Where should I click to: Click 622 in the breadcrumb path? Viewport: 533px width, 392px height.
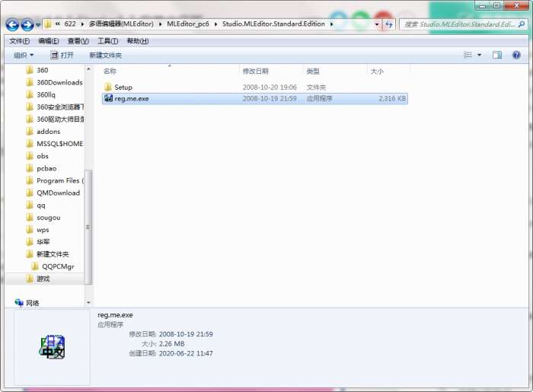click(x=70, y=24)
